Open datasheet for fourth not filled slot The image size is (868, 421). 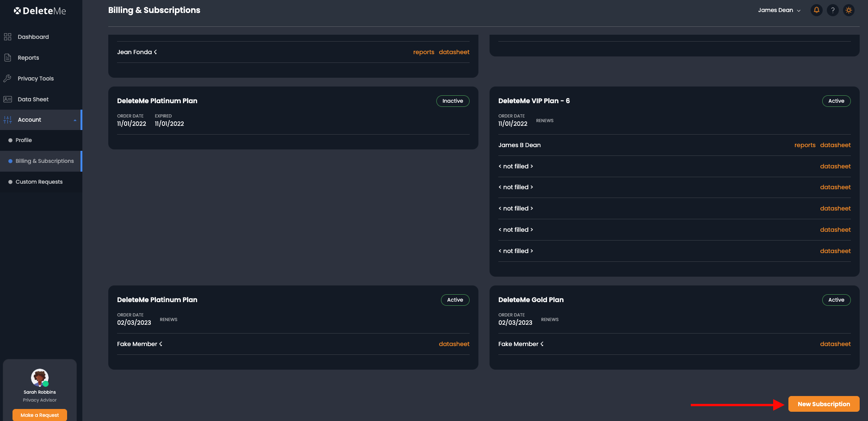tap(835, 229)
